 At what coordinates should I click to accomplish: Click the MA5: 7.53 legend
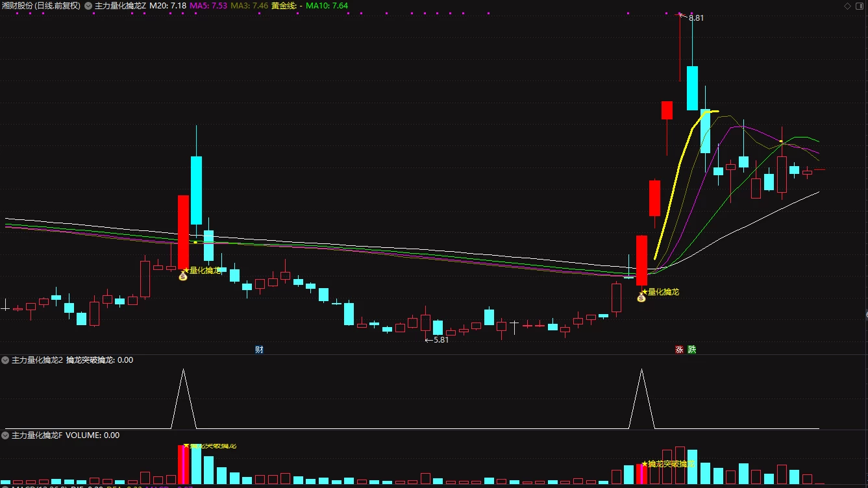(208, 6)
